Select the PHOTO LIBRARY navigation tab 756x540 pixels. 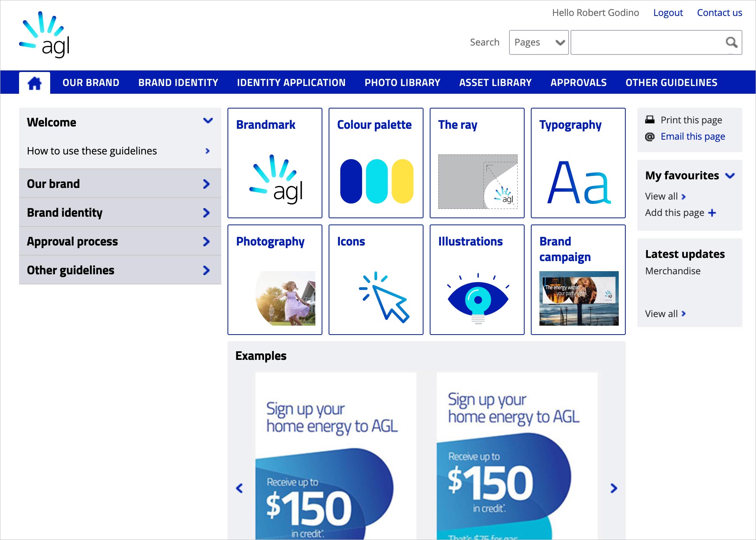coord(402,81)
